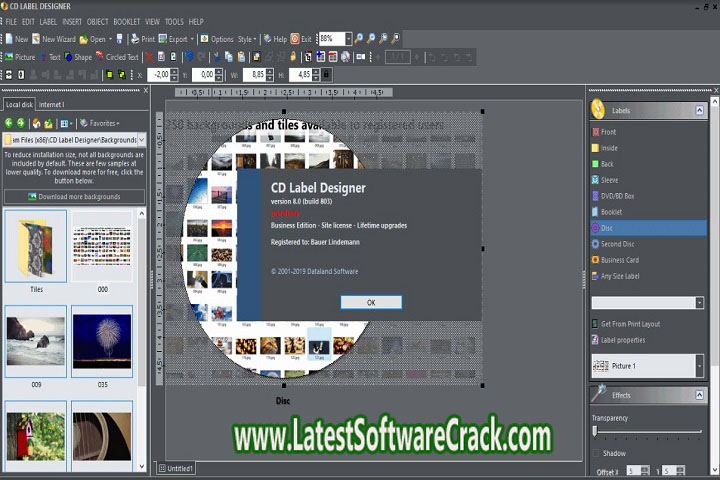The image size is (720, 480).
Task: Open the Favorites dropdown
Action: click(x=99, y=123)
